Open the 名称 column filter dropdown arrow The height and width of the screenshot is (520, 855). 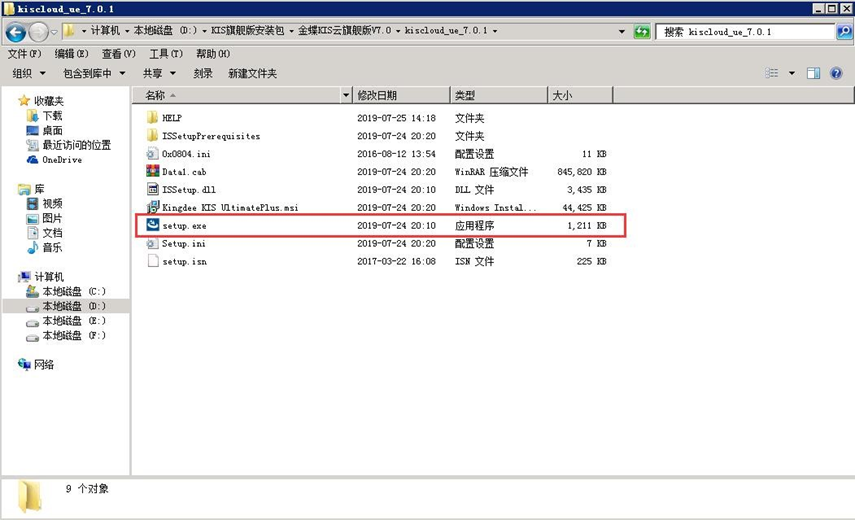[346, 95]
